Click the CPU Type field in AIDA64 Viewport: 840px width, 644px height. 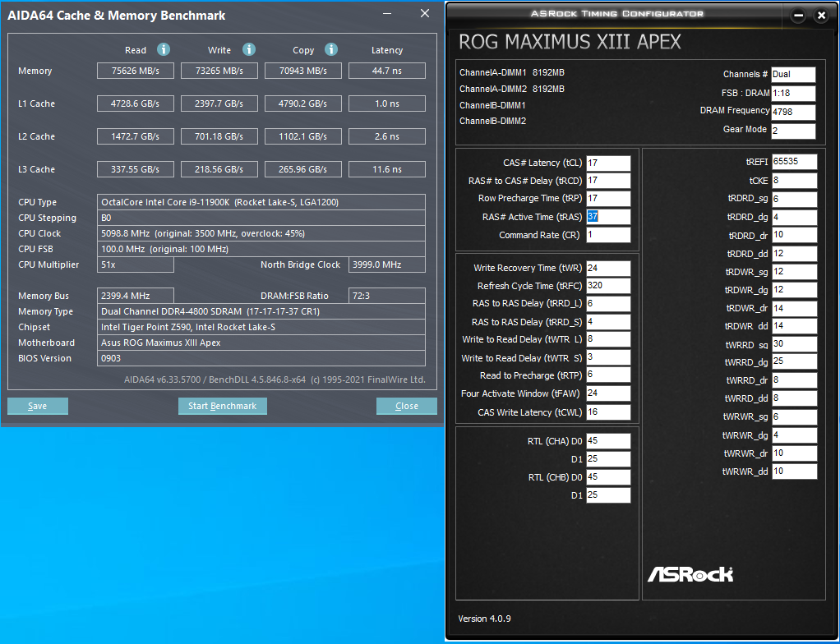click(x=261, y=202)
